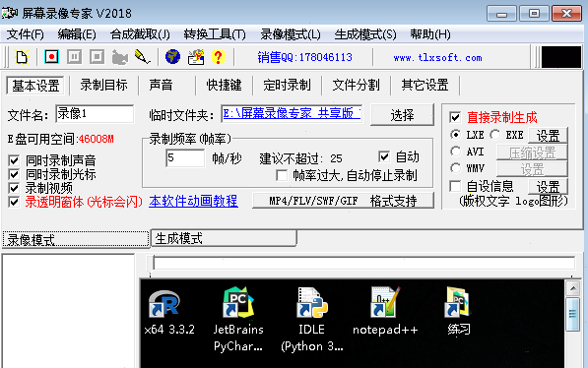
Task: Click the registration card toolbar icon
Action: pos(196,57)
